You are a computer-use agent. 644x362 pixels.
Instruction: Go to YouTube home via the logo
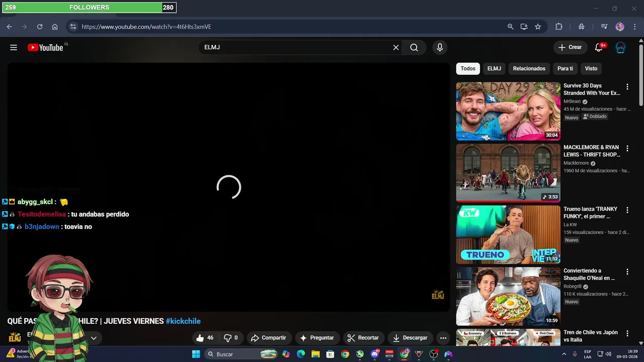coord(45,47)
